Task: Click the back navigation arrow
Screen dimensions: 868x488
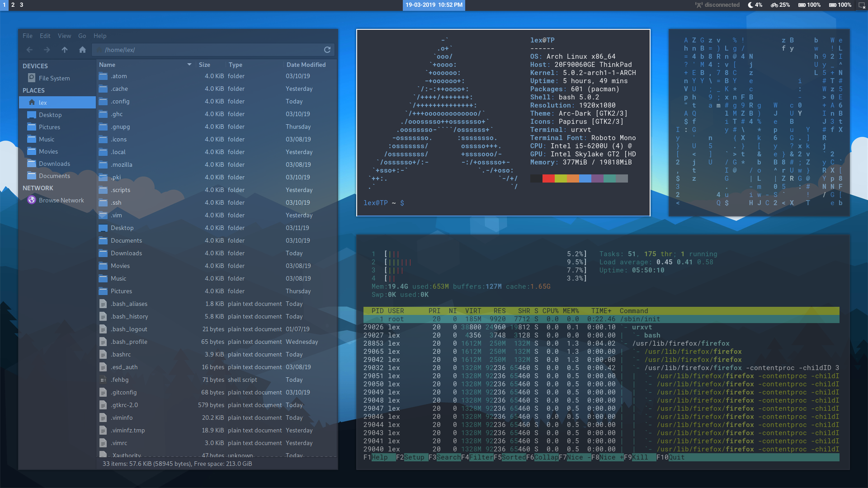Action: pyautogui.click(x=30, y=50)
